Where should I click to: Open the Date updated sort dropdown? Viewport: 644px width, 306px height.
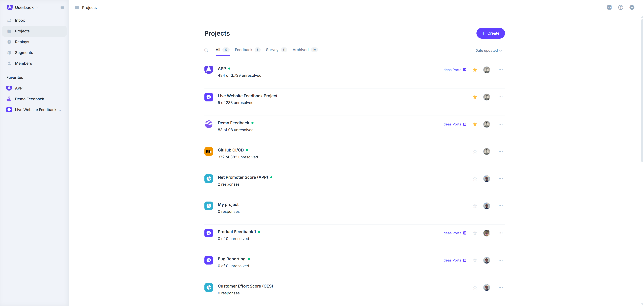488,51
